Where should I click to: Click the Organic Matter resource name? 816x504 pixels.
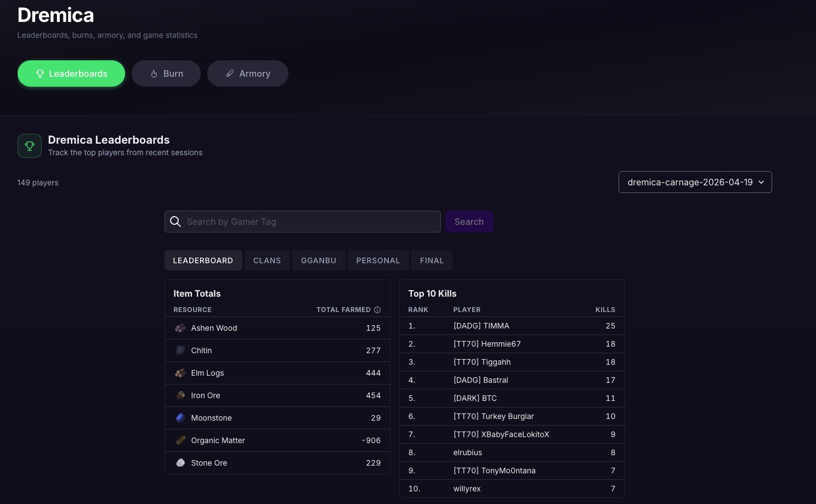218,440
